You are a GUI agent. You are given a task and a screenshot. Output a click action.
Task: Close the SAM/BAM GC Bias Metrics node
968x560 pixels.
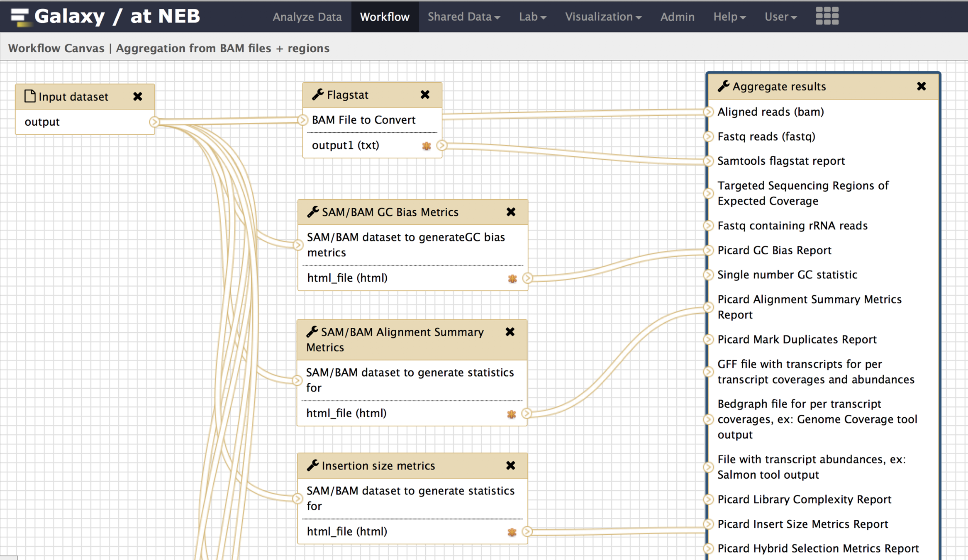click(x=511, y=212)
